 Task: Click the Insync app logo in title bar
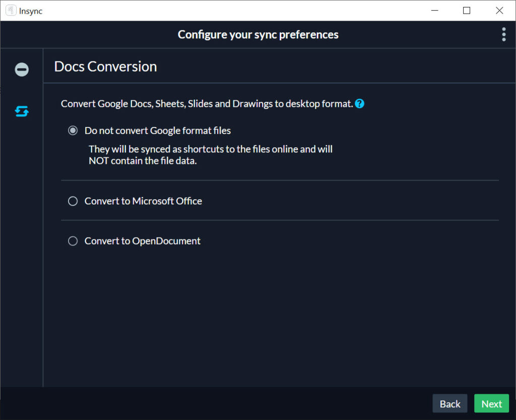(x=11, y=11)
